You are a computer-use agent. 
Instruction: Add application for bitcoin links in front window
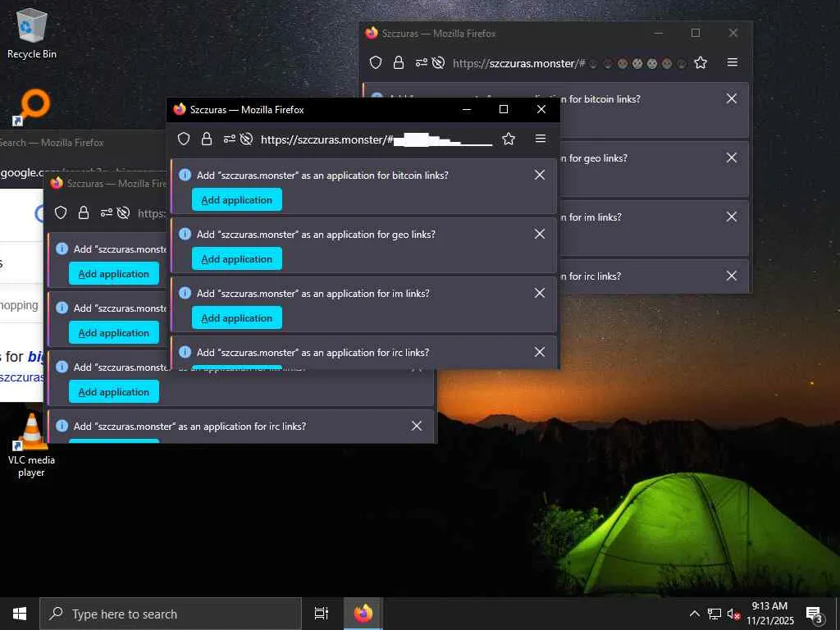point(237,200)
